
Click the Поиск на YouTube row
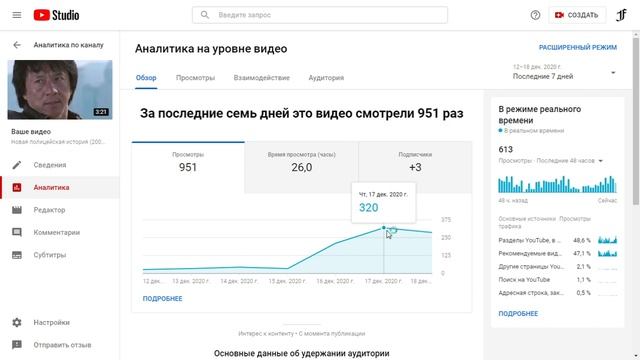pyautogui.click(x=558, y=280)
